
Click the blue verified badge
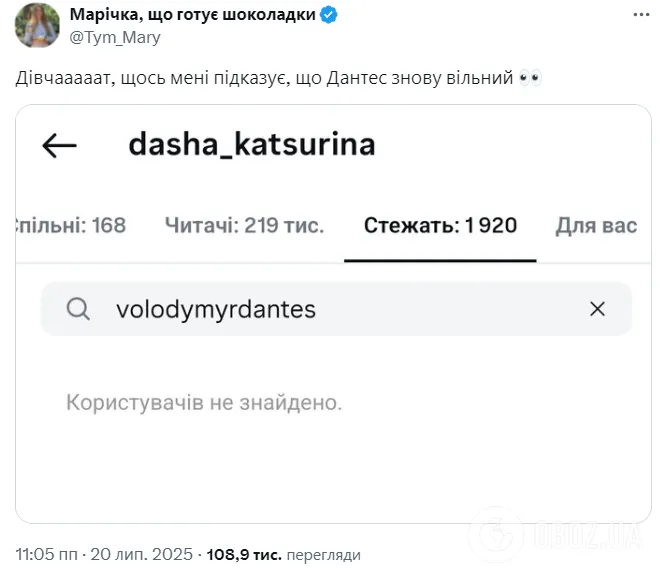(x=328, y=15)
